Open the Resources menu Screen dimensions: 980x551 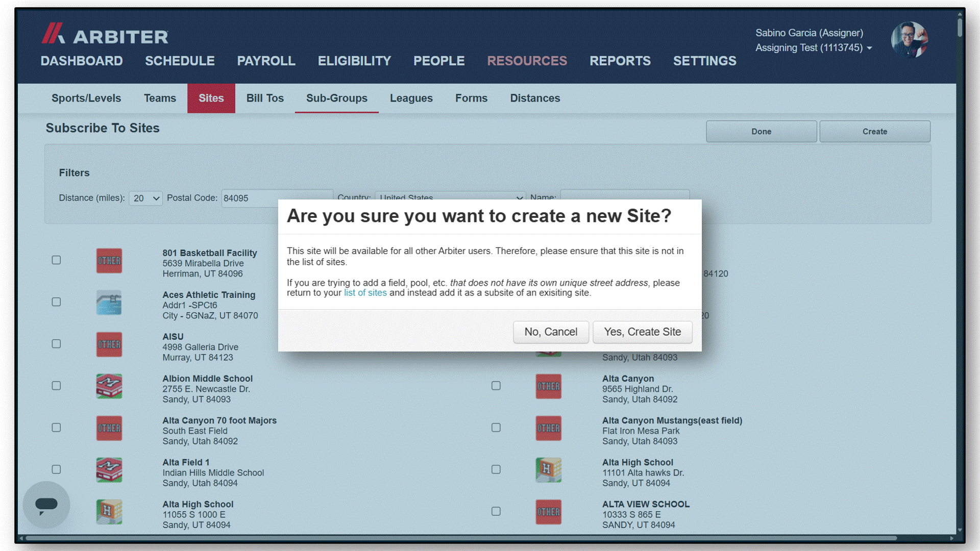pos(527,61)
